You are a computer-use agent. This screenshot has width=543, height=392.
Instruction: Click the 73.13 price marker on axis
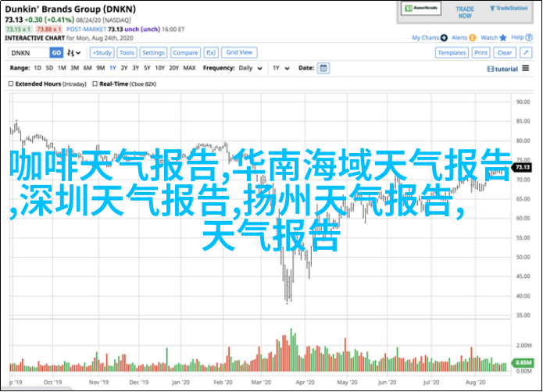pos(522,167)
